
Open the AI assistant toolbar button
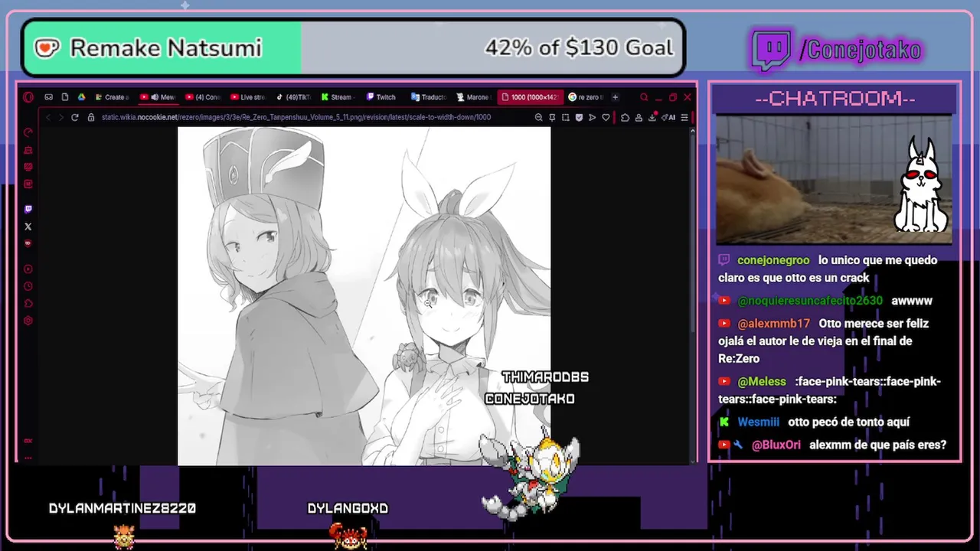coord(668,117)
